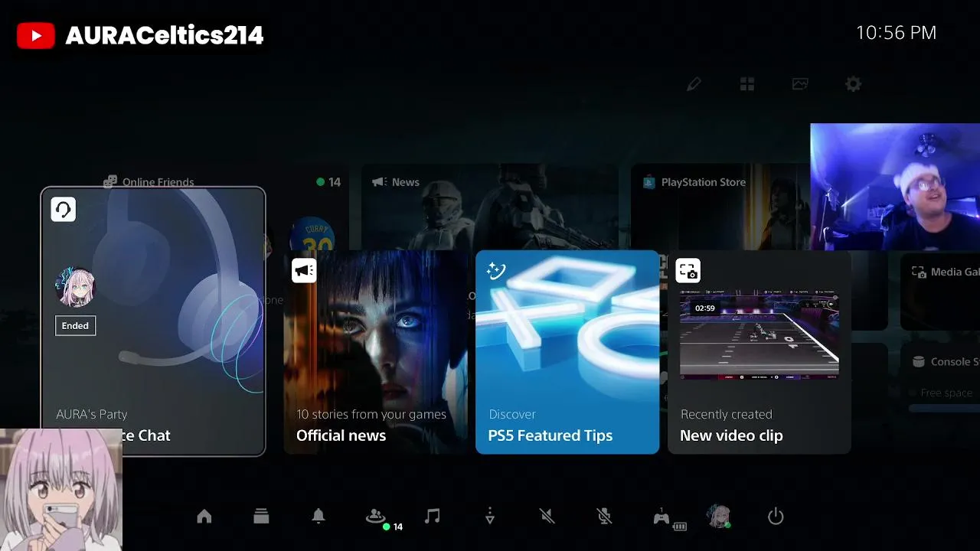Open the downloads/uploads arrow icon
Image resolution: width=980 pixels, height=551 pixels.
[x=490, y=517]
